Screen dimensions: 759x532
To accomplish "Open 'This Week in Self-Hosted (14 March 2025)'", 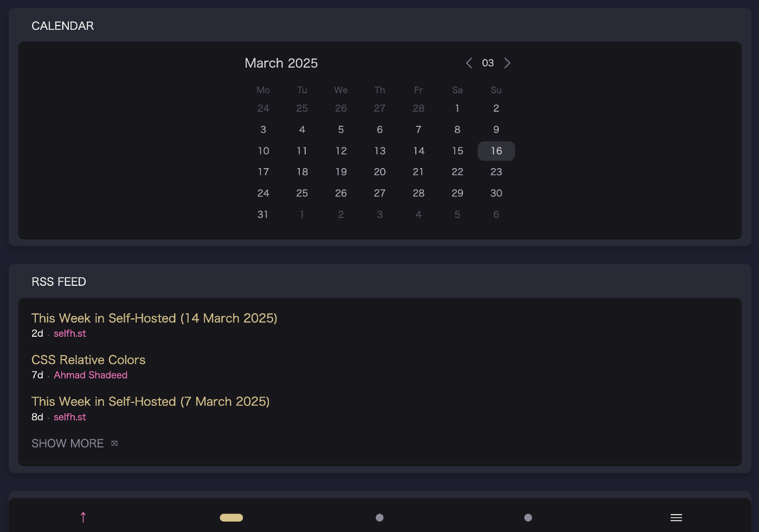I will coord(154,318).
